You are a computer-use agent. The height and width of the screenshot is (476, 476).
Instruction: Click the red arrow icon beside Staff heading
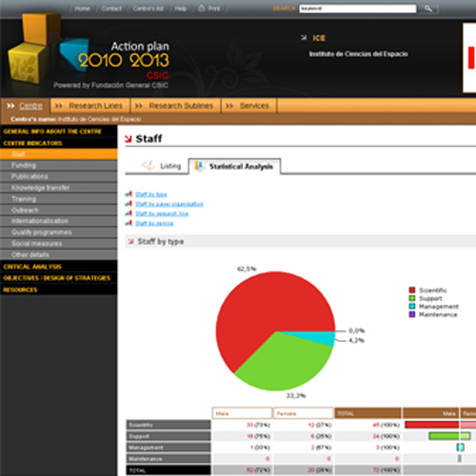pyautogui.click(x=129, y=139)
